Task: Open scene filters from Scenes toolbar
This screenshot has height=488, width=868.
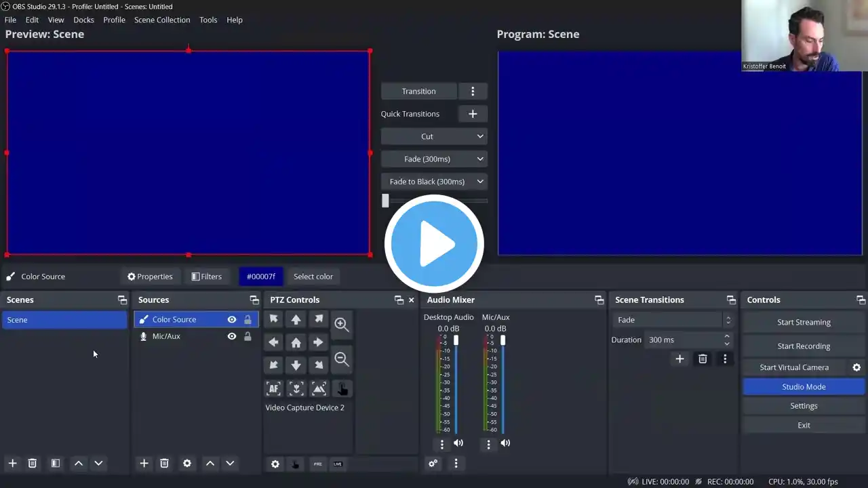Action: point(56,463)
